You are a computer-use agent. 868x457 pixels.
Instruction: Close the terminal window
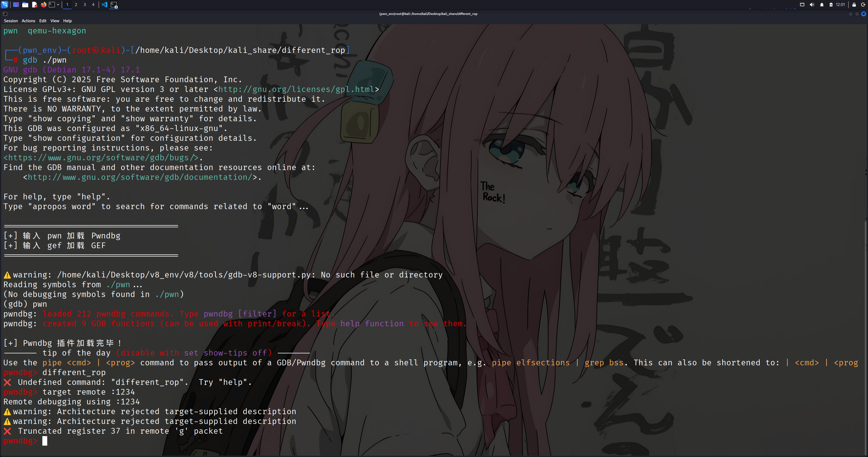coord(864,14)
